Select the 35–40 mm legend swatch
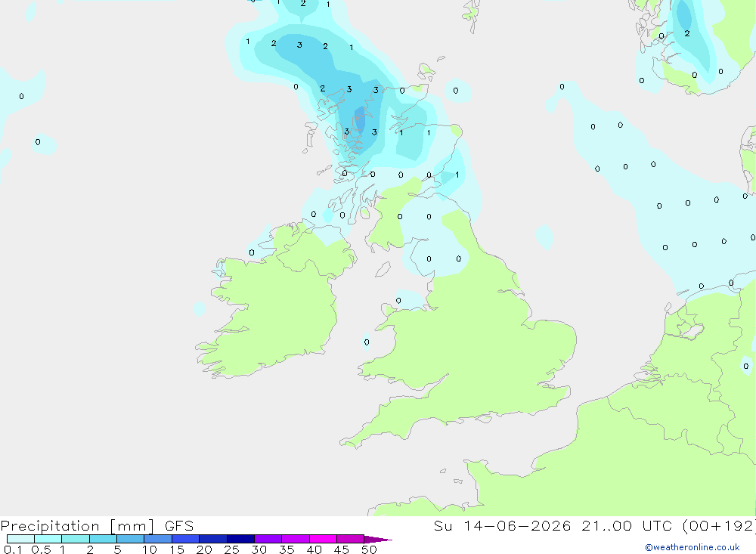 pos(296,539)
